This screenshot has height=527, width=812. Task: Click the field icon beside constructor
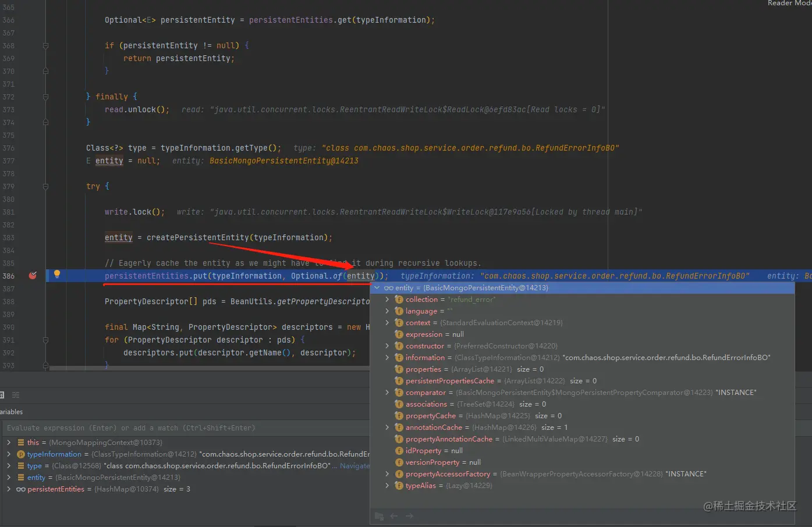[399, 346]
